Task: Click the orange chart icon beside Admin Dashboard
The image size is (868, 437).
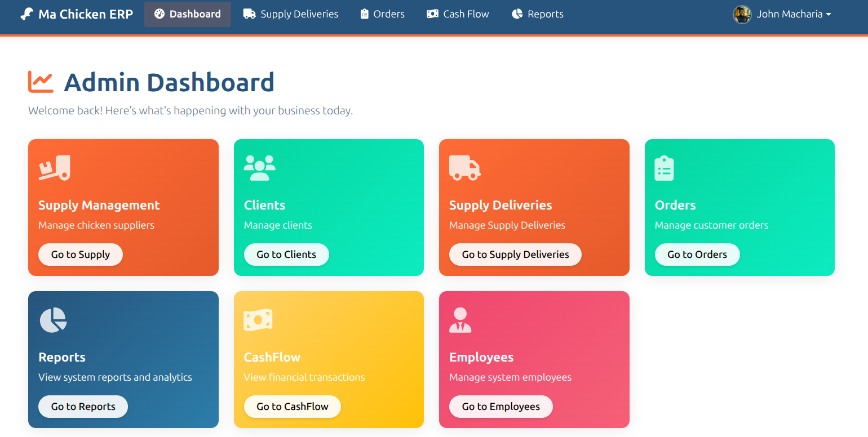Action: tap(39, 81)
